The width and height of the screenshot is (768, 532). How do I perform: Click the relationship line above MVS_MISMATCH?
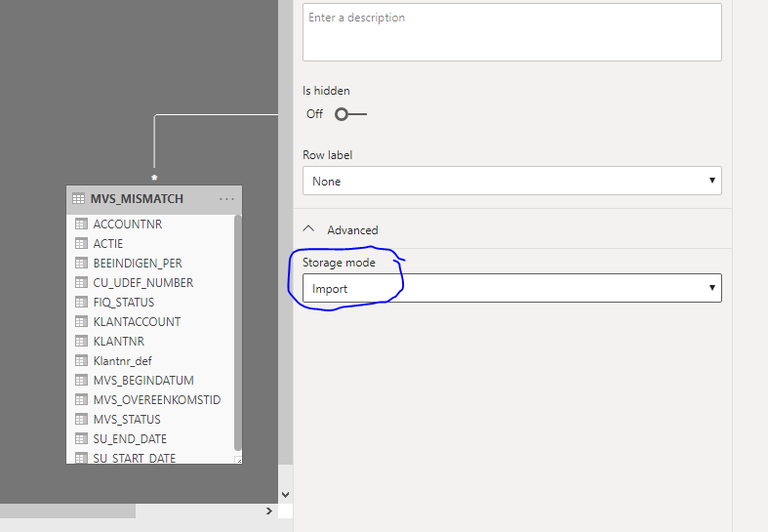[154, 143]
